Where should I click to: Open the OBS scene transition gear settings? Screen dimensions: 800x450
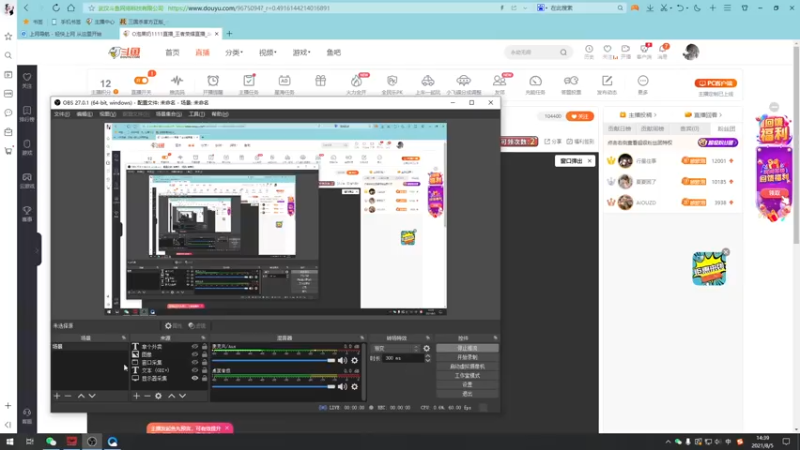point(427,348)
